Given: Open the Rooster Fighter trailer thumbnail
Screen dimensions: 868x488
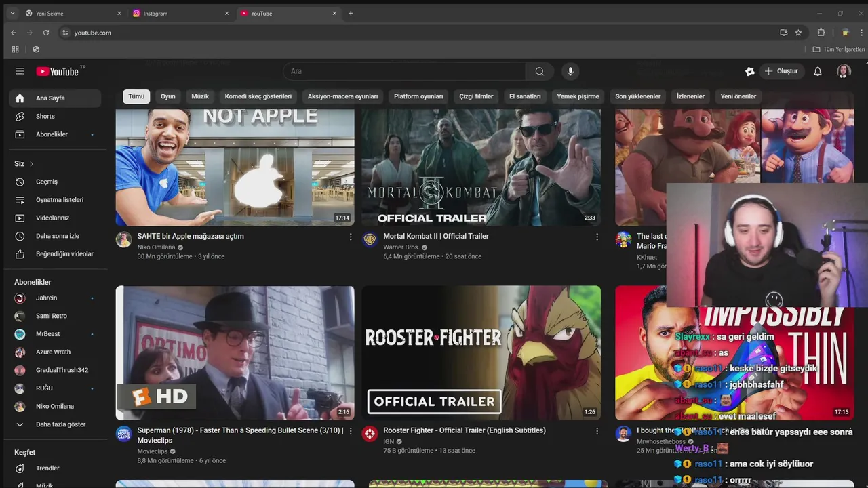Looking at the screenshot, I should [481, 352].
